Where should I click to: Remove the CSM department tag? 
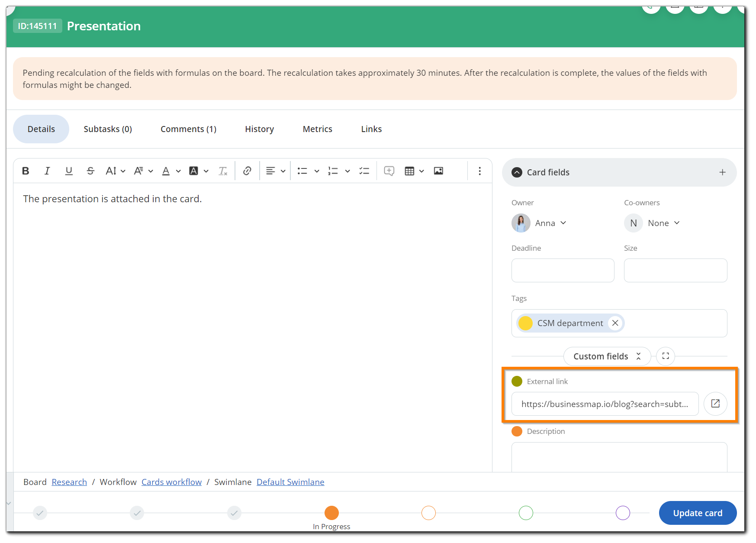click(615, 323)
